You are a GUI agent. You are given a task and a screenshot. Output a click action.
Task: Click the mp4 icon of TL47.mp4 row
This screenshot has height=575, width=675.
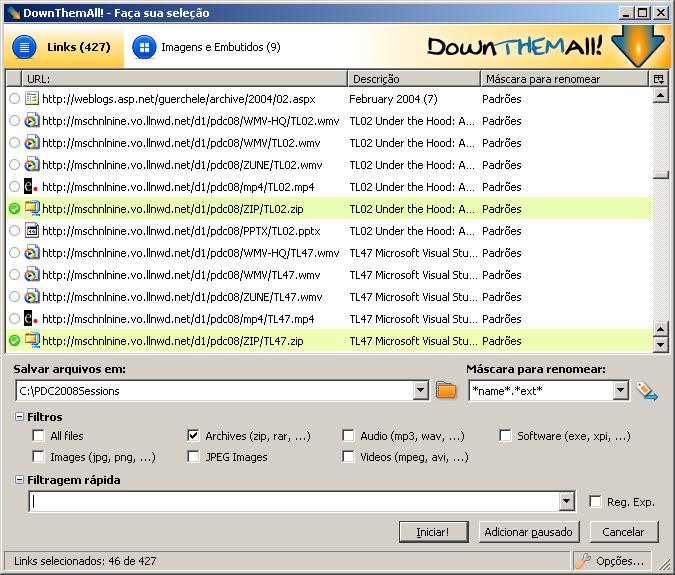click(31, 318)
